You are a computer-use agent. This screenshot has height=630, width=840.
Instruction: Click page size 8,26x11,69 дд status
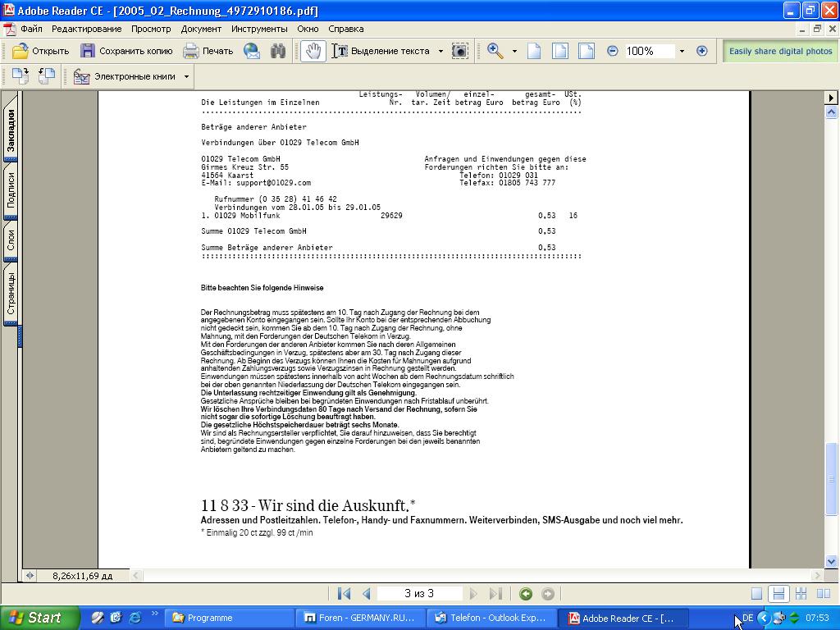[82, 576]
